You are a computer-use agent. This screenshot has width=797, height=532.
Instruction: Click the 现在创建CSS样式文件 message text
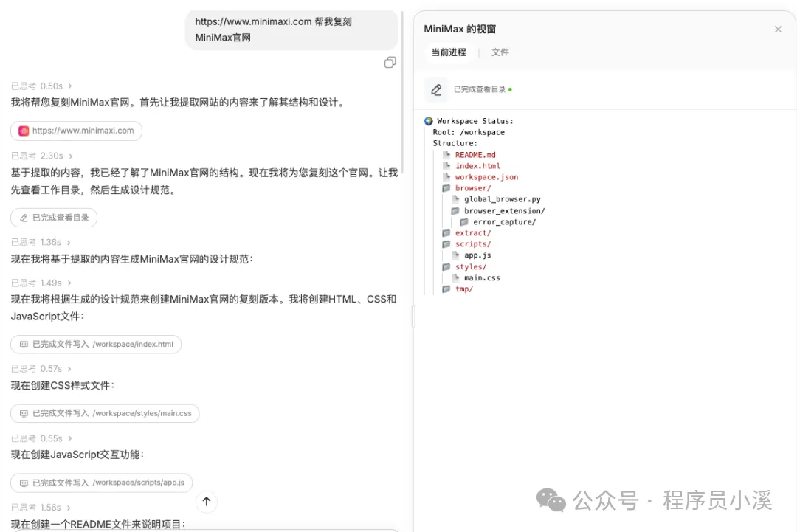63,386
